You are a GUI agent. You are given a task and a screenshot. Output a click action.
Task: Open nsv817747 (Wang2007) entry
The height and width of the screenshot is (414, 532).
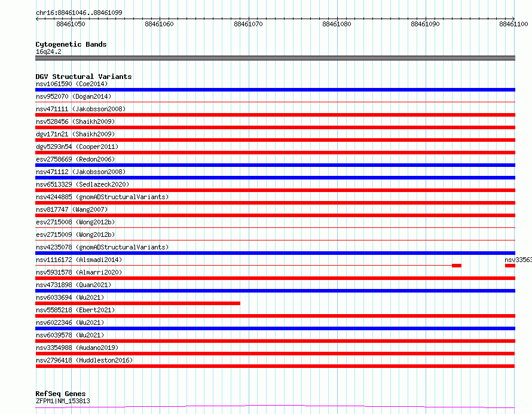[72, 209]
